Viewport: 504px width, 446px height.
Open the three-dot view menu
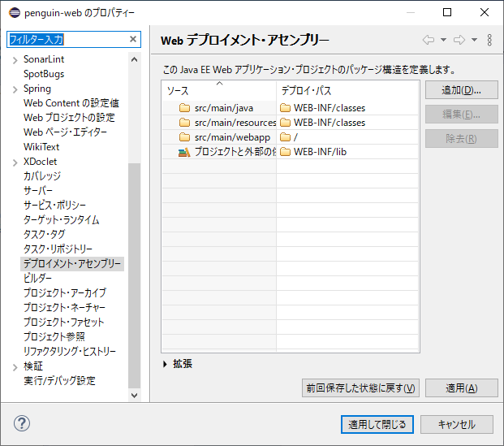pos(489,40)
